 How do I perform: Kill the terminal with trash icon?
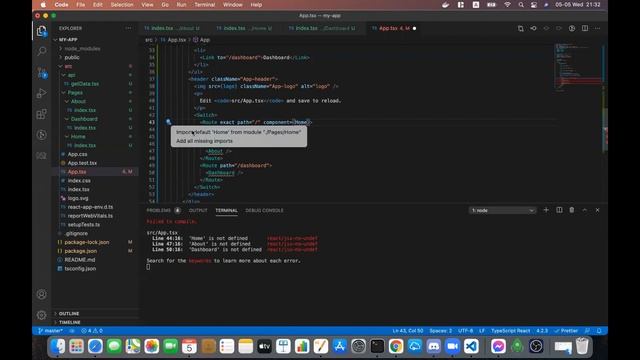(572, 210)
